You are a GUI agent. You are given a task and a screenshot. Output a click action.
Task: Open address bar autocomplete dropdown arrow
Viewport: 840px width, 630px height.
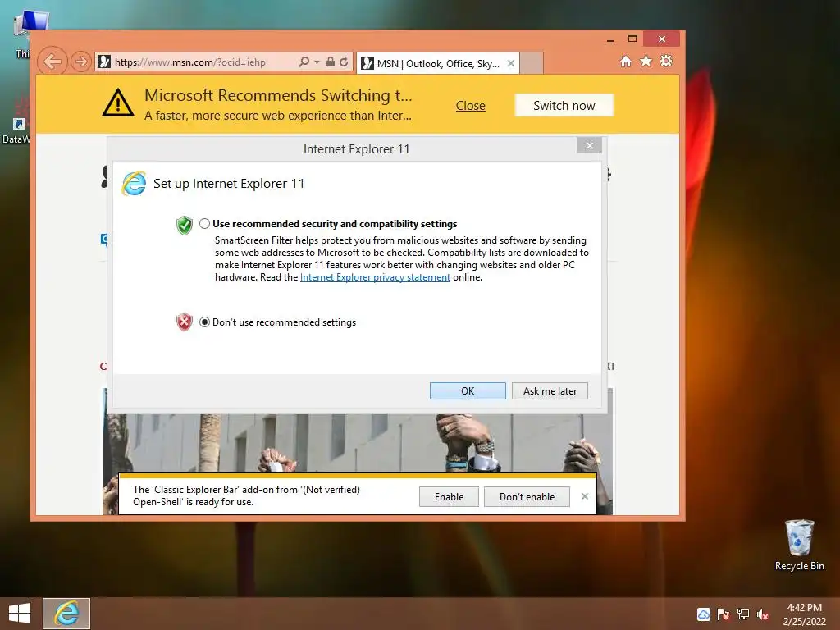317,62
